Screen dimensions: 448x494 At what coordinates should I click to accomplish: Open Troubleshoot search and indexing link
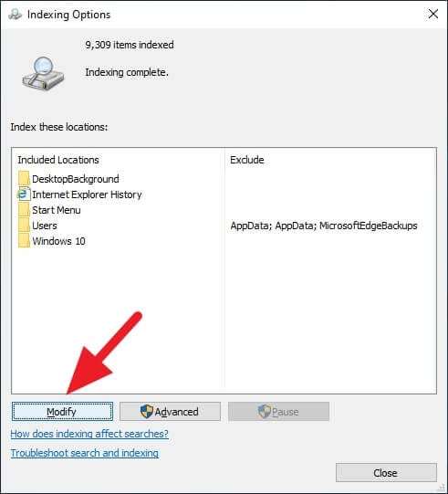(84, 453)
